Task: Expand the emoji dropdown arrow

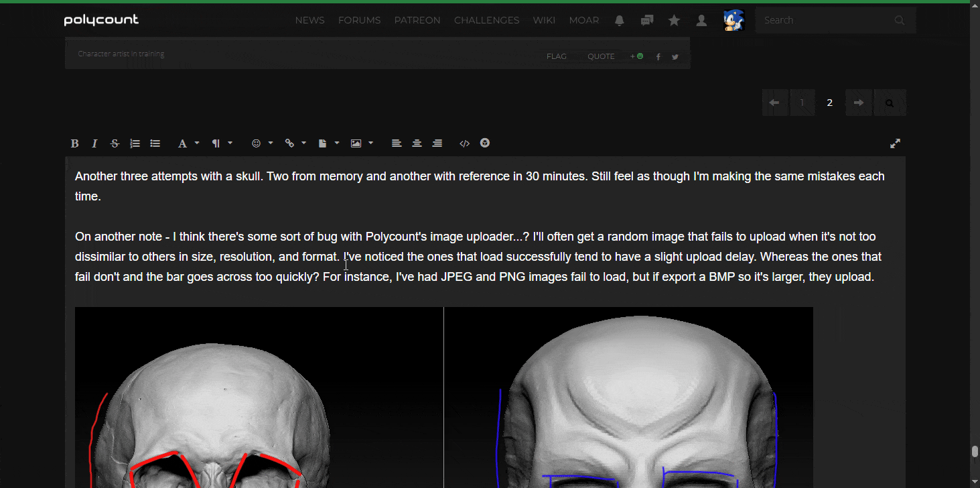Action: click(x=271, y=143)
